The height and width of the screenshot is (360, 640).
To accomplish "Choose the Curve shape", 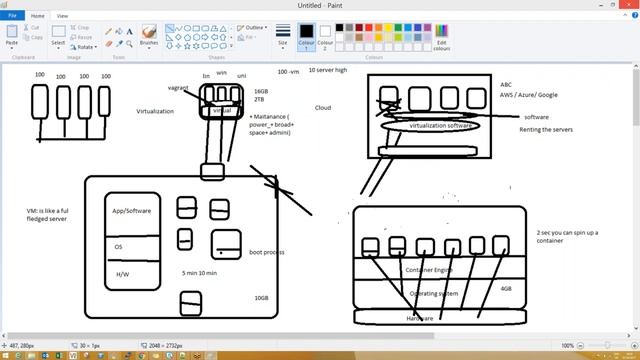I will 178,28.
